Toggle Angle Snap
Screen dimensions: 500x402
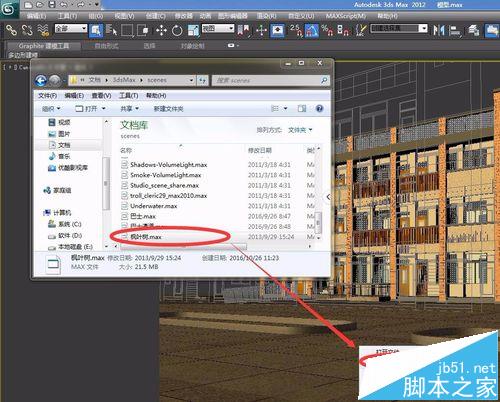coord(312,31)
